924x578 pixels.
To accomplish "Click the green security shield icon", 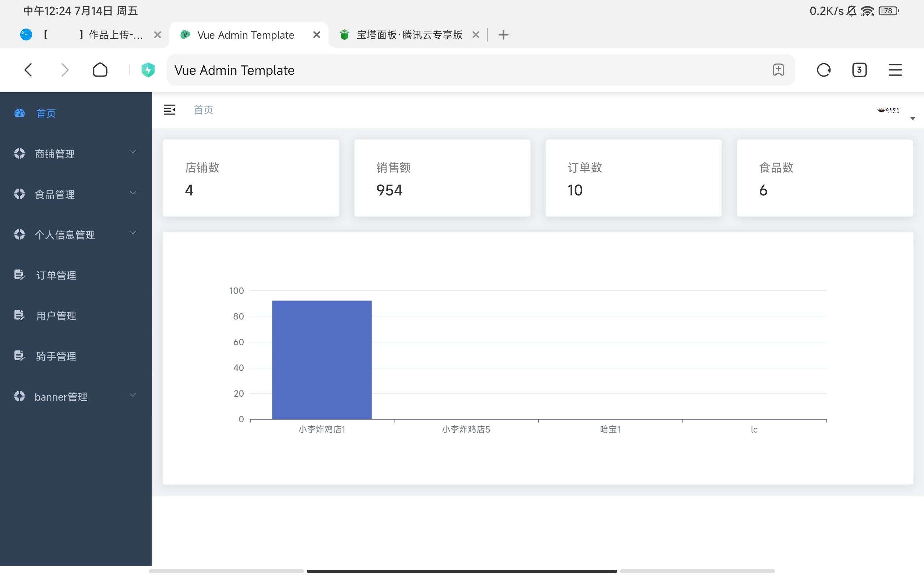I will [x=148, y=70].
